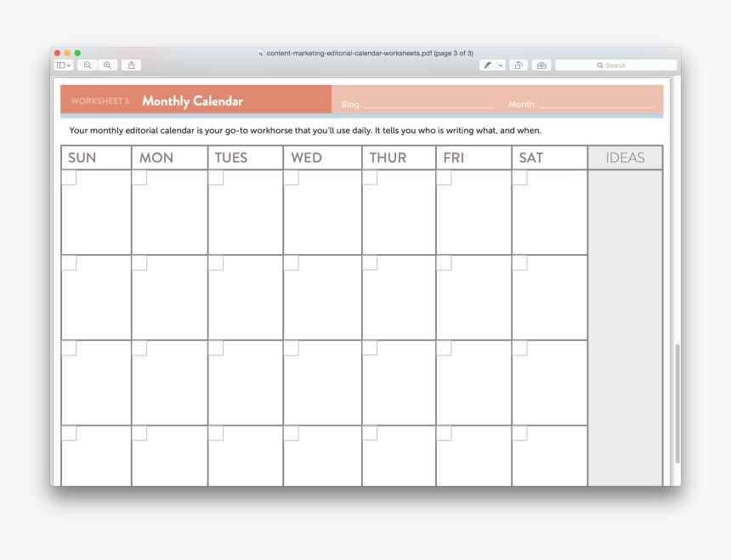This screenshot has height=560, width=731.
Task: Click the Monthly Calendar heading
Action: pyautogui.click(x=193, y=101)
